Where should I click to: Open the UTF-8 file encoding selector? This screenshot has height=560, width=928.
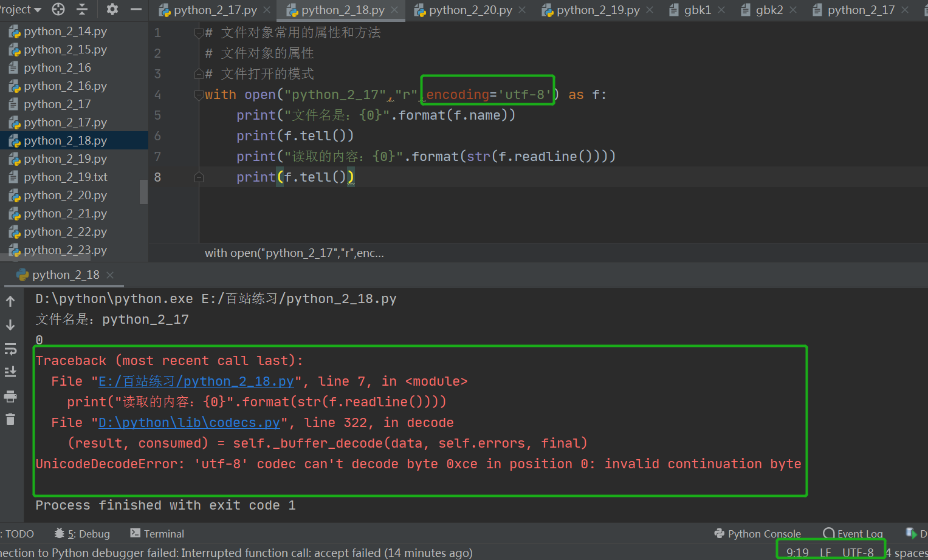(x=858, y=553)
